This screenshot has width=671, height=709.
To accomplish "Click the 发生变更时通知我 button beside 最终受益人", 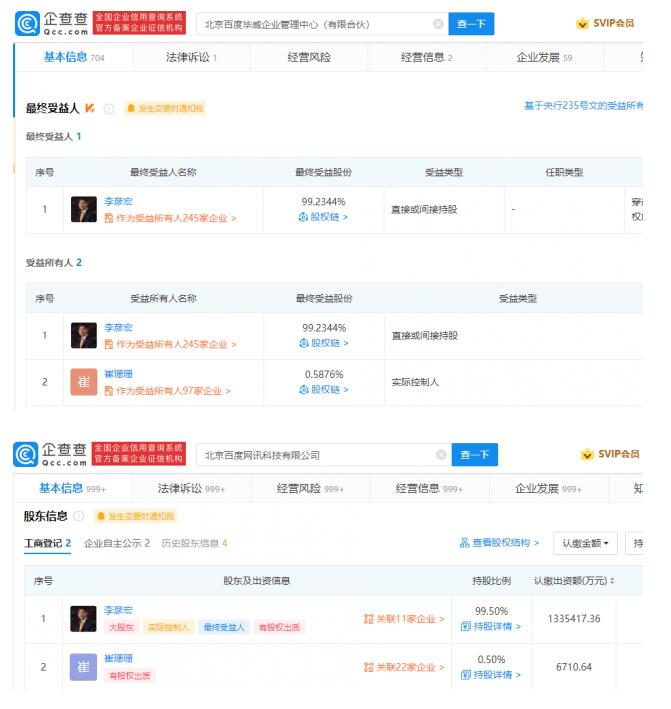I will pos(165,109).
